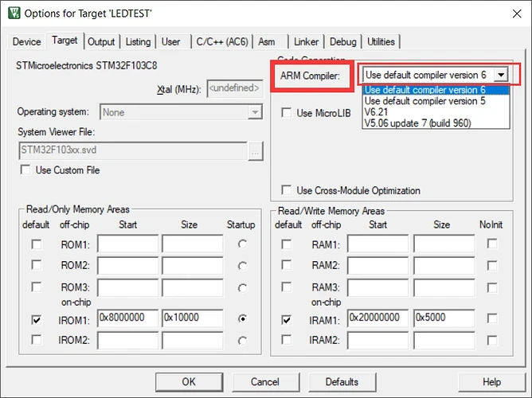Go to the Debug tab
Screen dimensions: 532x398
pos(342,41)
